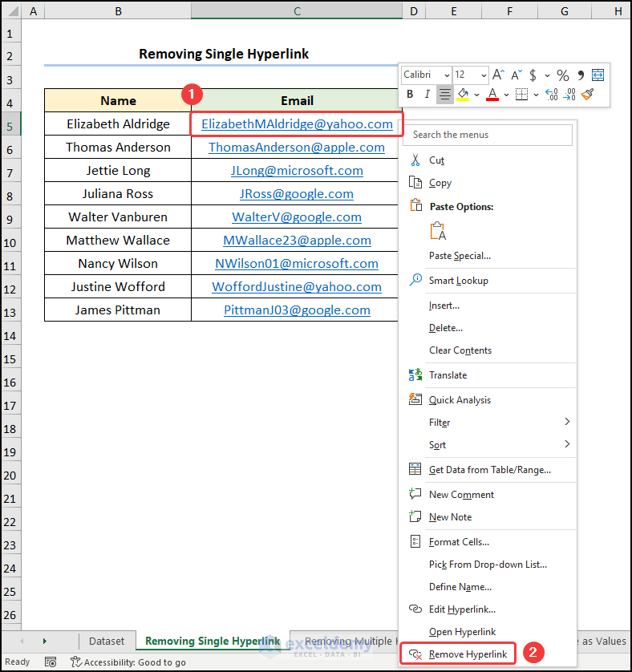Open the JRoss@google.com hyperlink
632x672 pixels.
coord(296,194)
